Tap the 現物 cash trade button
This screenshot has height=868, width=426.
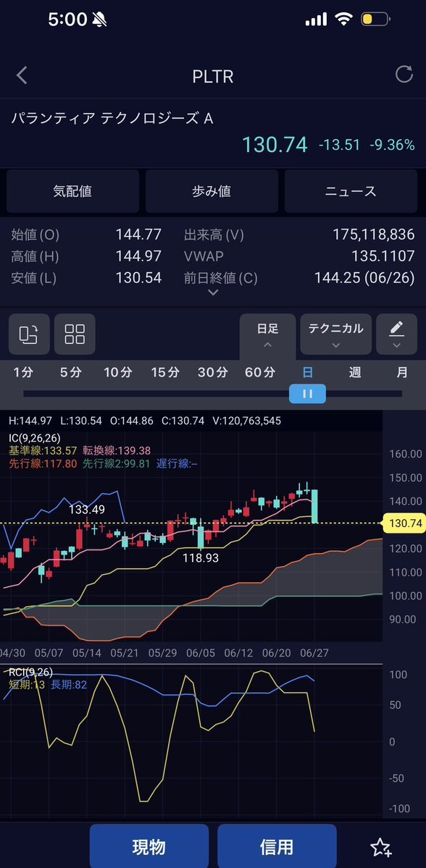(149, 846)
